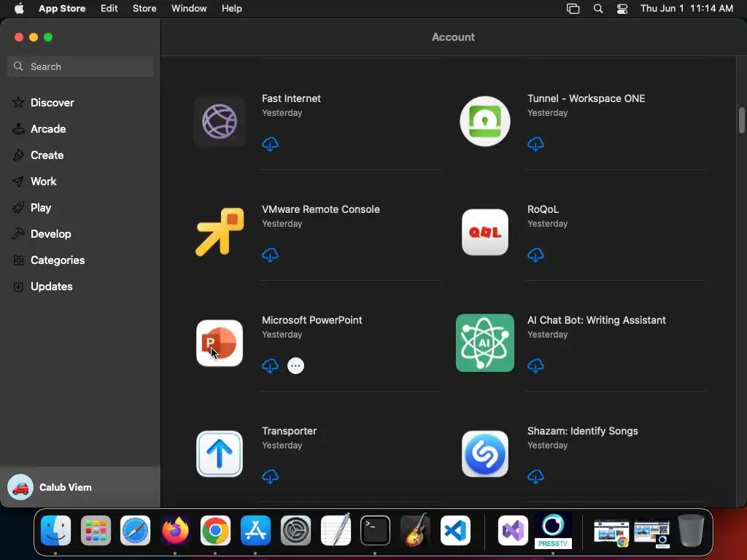This screenshot has height=560, width=747.
Task: Click the VMware Remote Console title
Action: click(321, 209)
